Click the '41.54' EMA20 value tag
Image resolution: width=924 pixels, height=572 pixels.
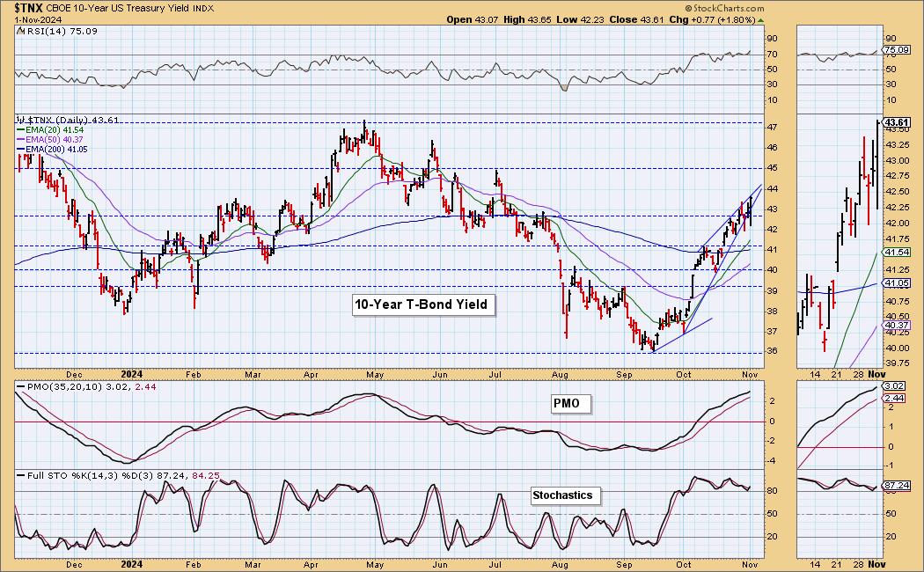[x=897, y=253]
